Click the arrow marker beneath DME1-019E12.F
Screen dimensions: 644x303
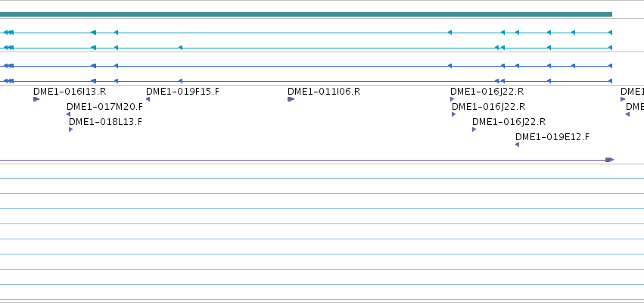(x=517, y=145)
